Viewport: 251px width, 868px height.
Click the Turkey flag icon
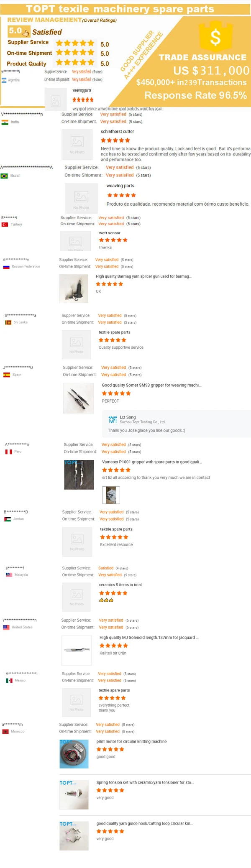pyautogui.click(x=5, y=225)
